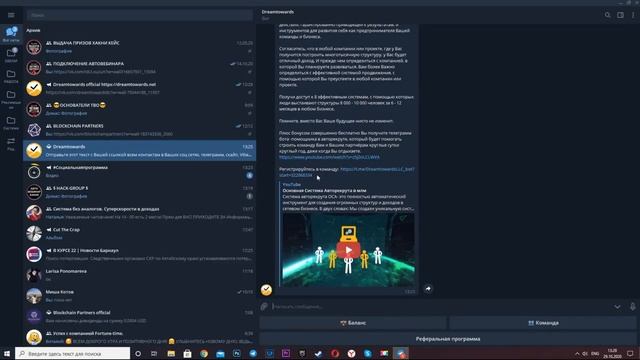Open the second chat folder with unread badge
Viewport: 640px width, 360px height.
tap(11, 55)
